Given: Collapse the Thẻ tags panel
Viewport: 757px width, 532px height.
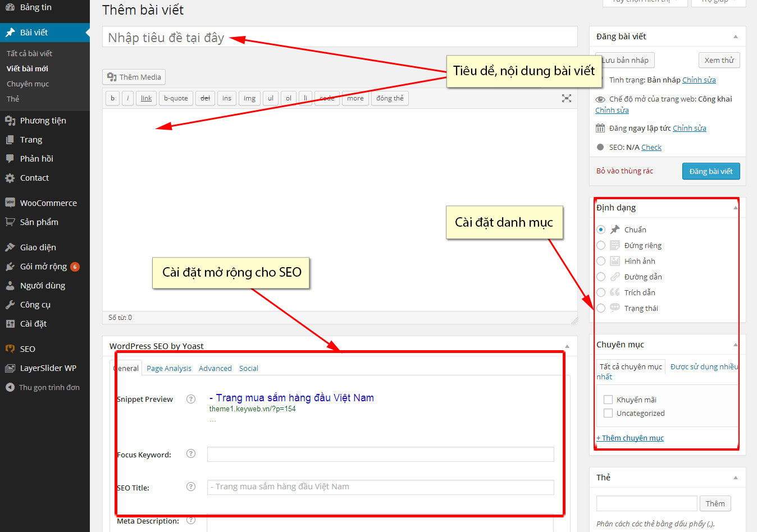Looking at the screenshot, I should (x=736, y=478).
